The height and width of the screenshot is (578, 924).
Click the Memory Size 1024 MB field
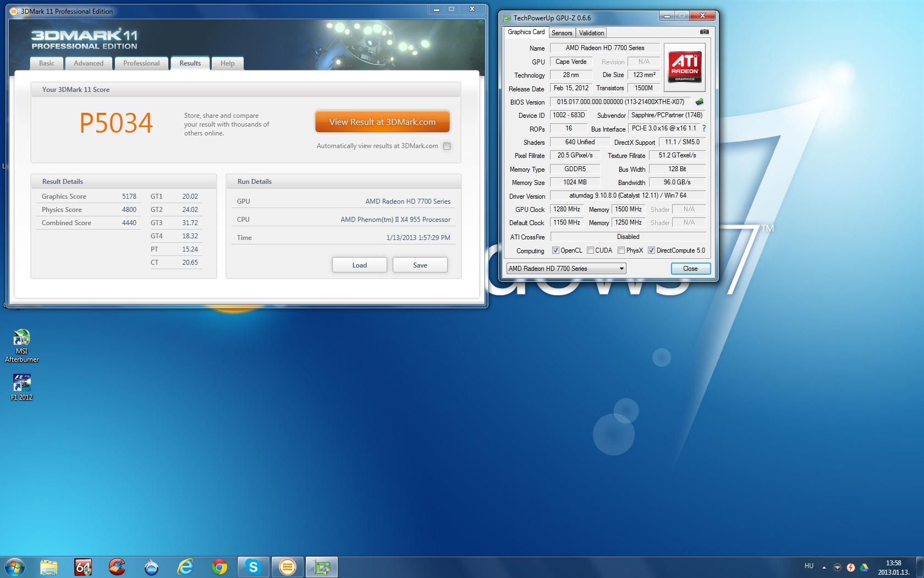coord(575,182)
